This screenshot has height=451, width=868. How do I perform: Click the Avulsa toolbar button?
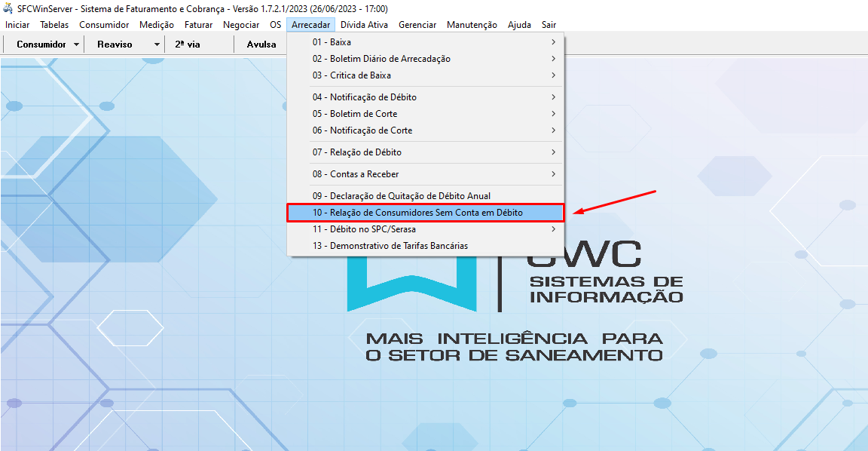[x=261, y=44]
